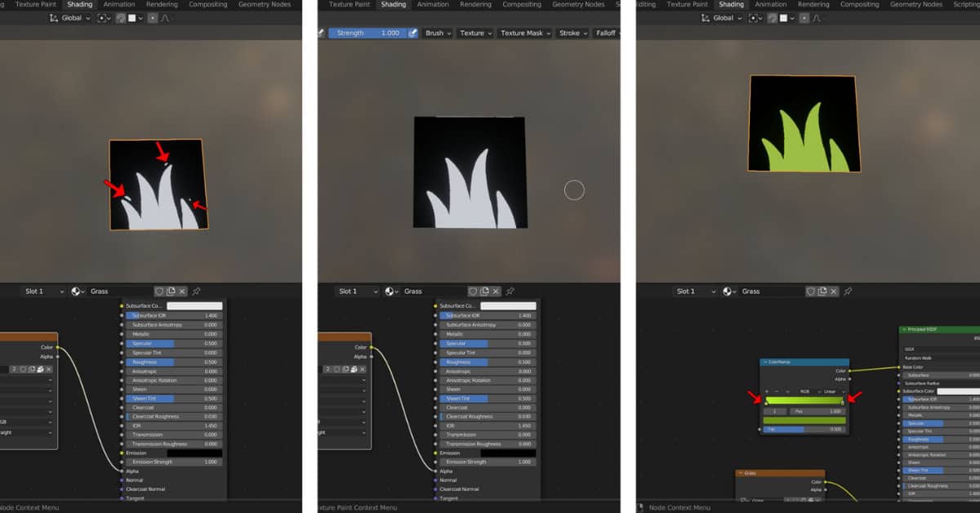The image size is (980, 513).
Task: Toggle pressure sensitivity button right of Strength
Action: tap(413, 33)
